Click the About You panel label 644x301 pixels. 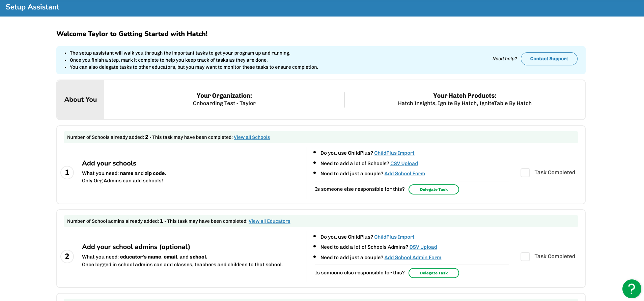[81, 99]
